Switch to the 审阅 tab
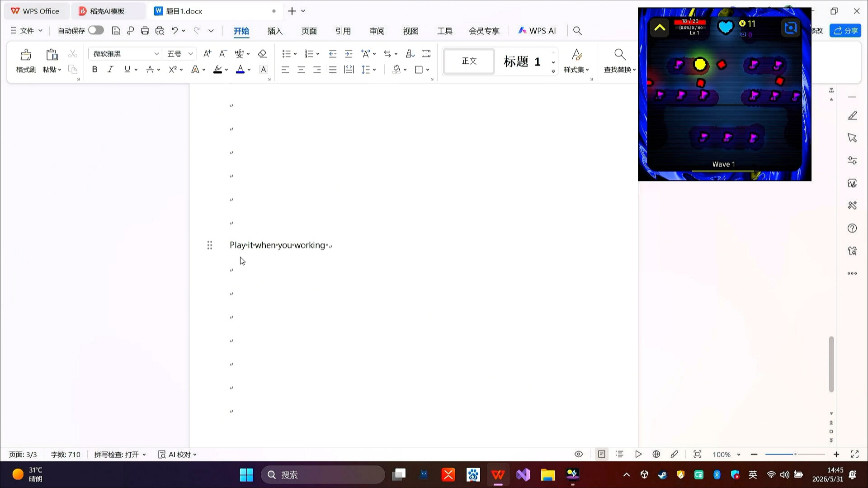Screen dimensions: 868x488 click(x=377, y=31)
